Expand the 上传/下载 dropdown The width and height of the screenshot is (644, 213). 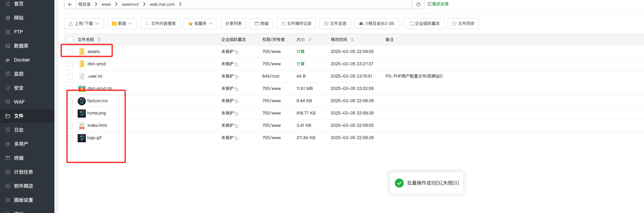click(84, 24)
